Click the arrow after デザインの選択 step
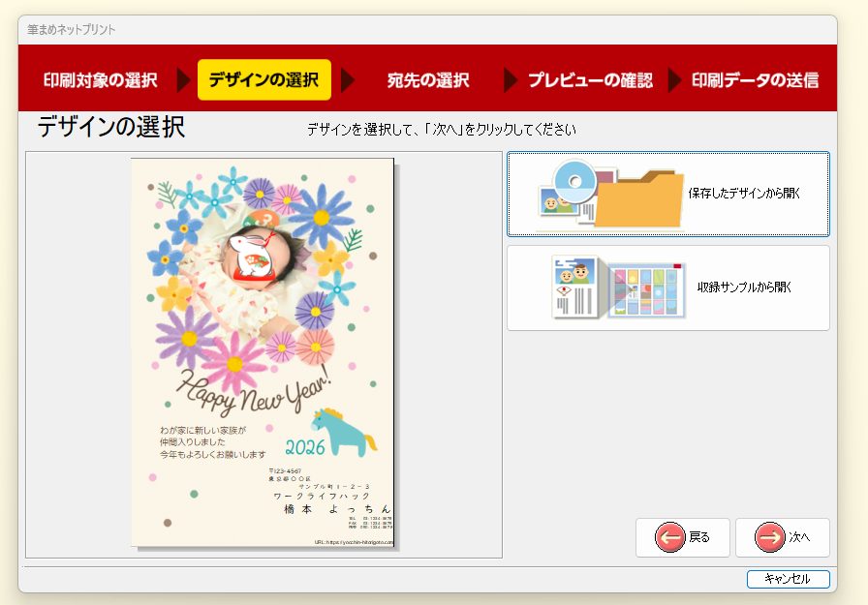The image size is (868, 605). (348, 80)
